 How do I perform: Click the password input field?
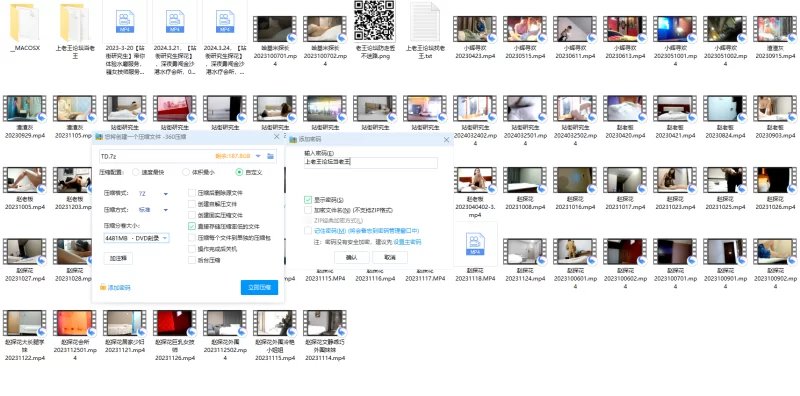pyautogui.click(x=370, y=162)
